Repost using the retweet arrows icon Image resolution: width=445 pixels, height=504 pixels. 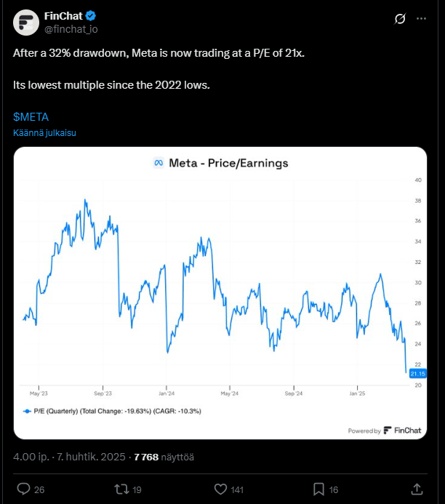click(122, 489)
